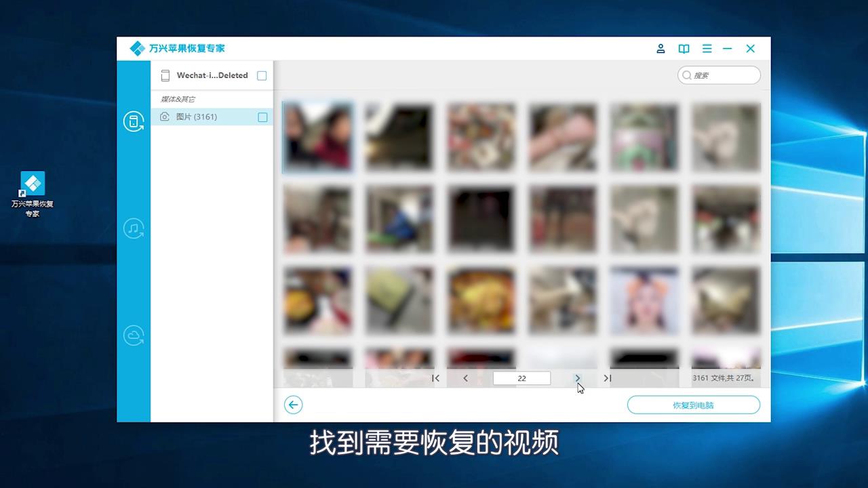868x488 pixels.
Task: Click the user account icon
Action: (x=660, y=48)
